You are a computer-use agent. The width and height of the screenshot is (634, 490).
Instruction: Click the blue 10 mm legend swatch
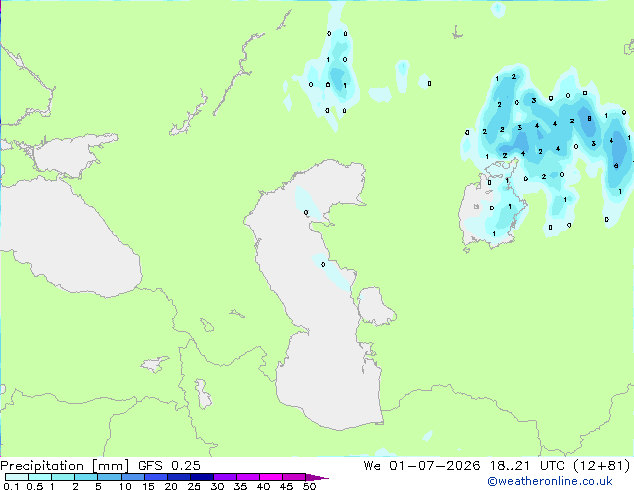pos(132,477)
